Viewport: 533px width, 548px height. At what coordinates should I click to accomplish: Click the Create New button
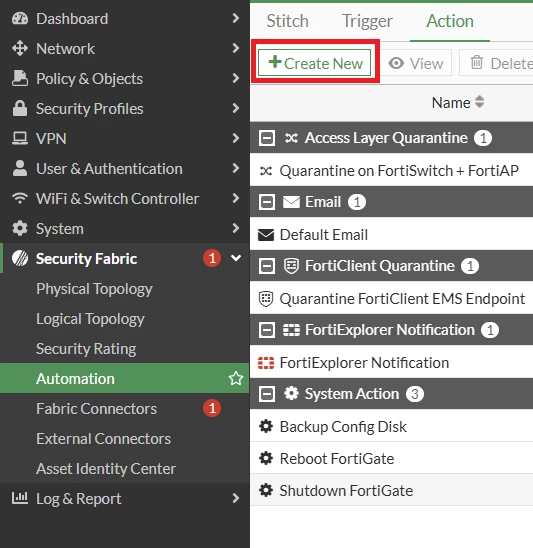[x=315, y=63]
